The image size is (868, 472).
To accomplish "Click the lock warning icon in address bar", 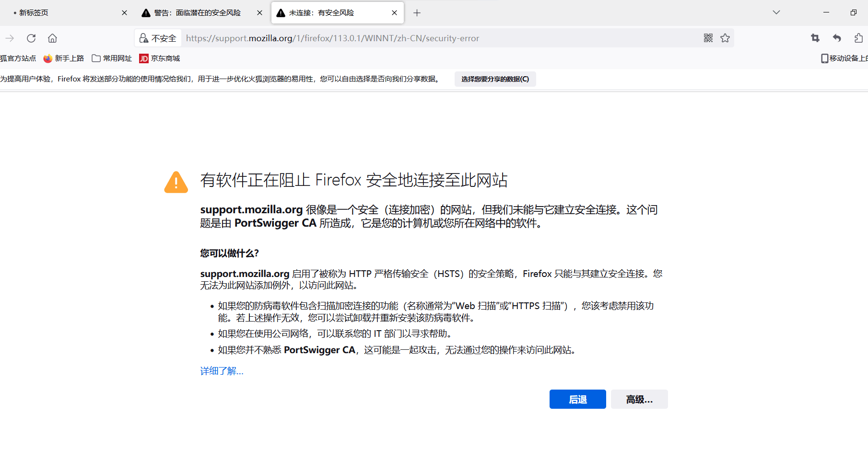I will [143, 38].
